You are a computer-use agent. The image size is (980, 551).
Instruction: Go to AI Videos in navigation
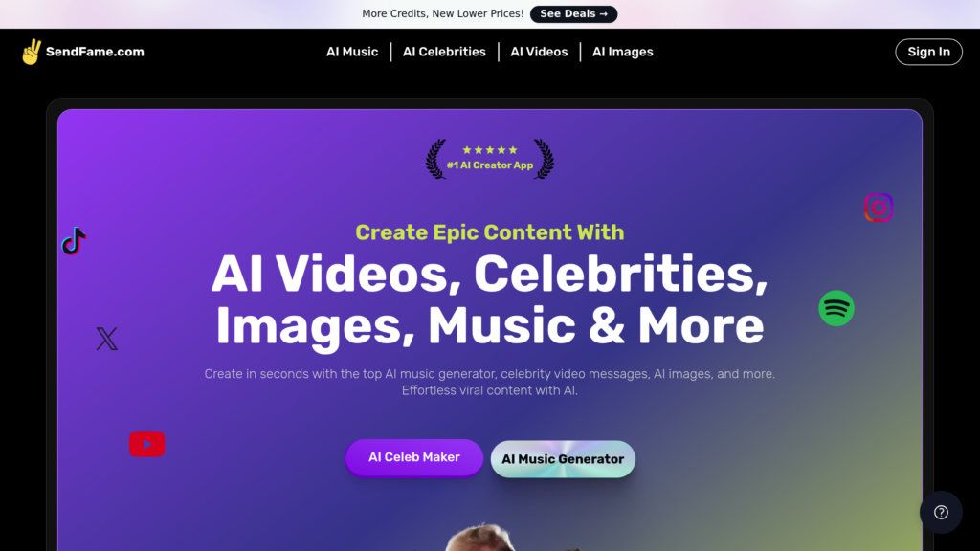(x=539, y=52)
